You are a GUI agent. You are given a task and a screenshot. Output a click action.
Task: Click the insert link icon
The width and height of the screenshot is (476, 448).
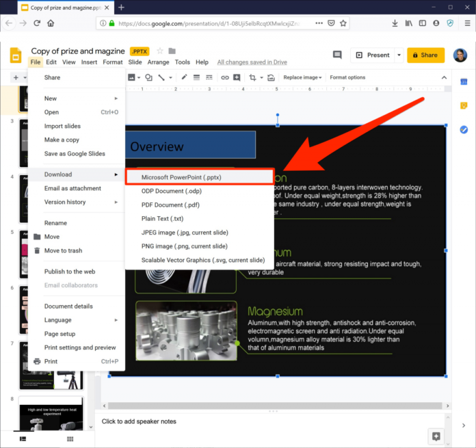[224, 78]
